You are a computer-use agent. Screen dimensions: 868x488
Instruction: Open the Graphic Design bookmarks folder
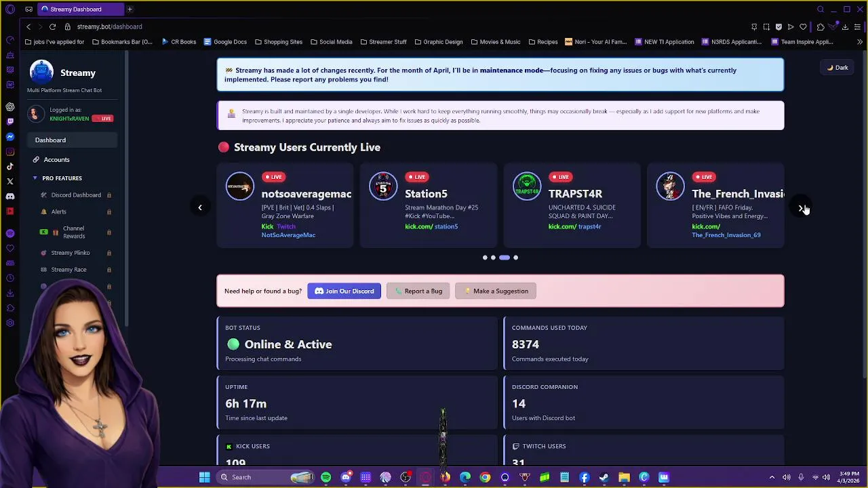click(439, 42)
